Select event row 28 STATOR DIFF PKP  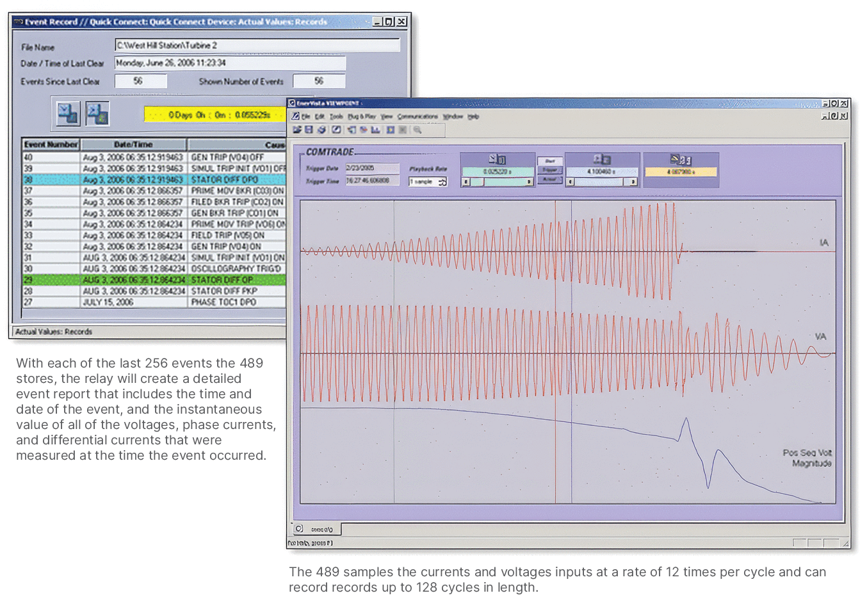point(154,291)
